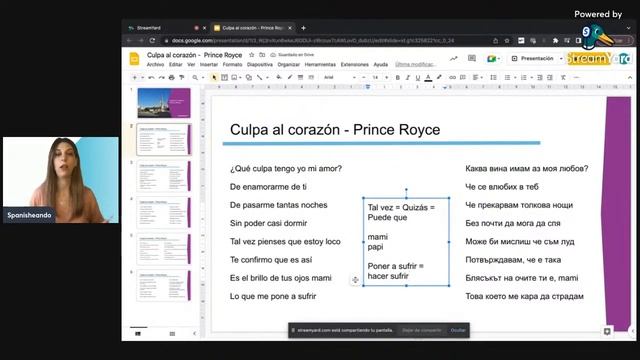Image resolution: width=640 pixels, height=360 pixels.
Task: Click the increase indent icon
Action: pos(550,78)
